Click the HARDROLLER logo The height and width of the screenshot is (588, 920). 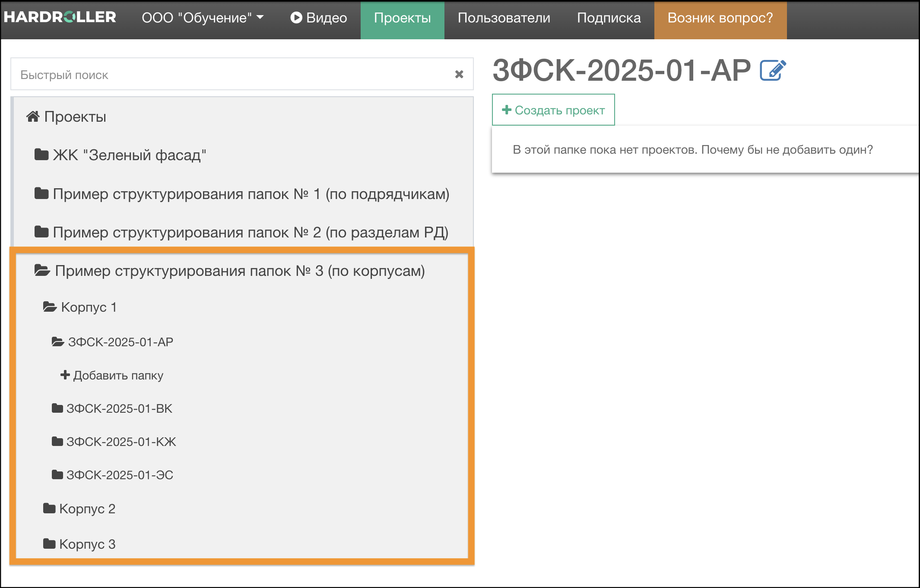point(60,17)
